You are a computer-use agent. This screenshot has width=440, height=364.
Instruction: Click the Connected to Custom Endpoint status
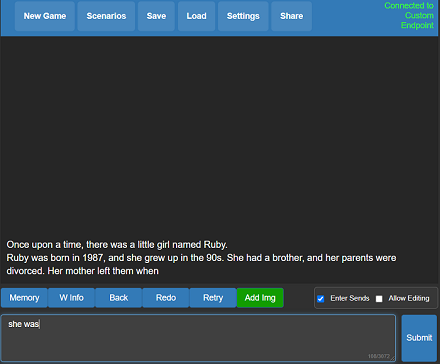(x=409, y=15)
